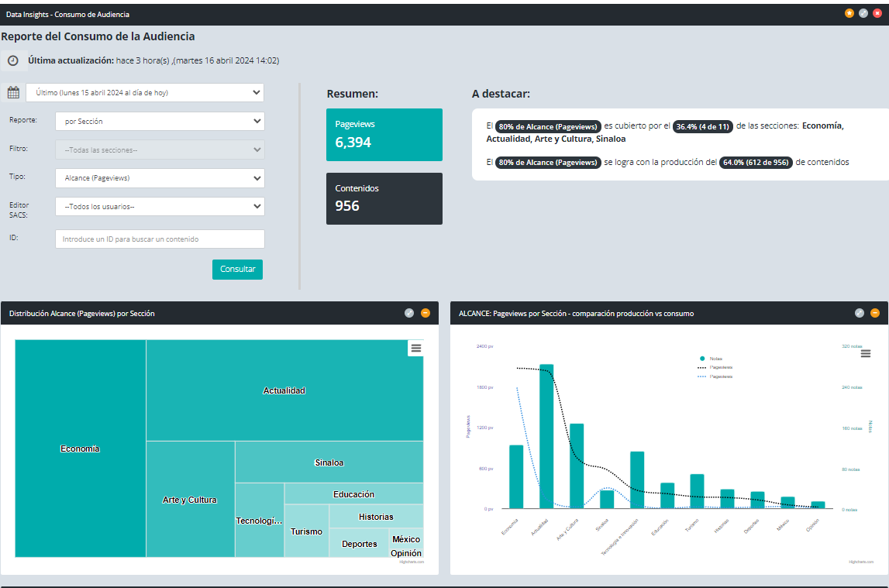
Task: Expand the Tipo 'Alcance (Pageviews)' dropdown
Action: [160, 178]
